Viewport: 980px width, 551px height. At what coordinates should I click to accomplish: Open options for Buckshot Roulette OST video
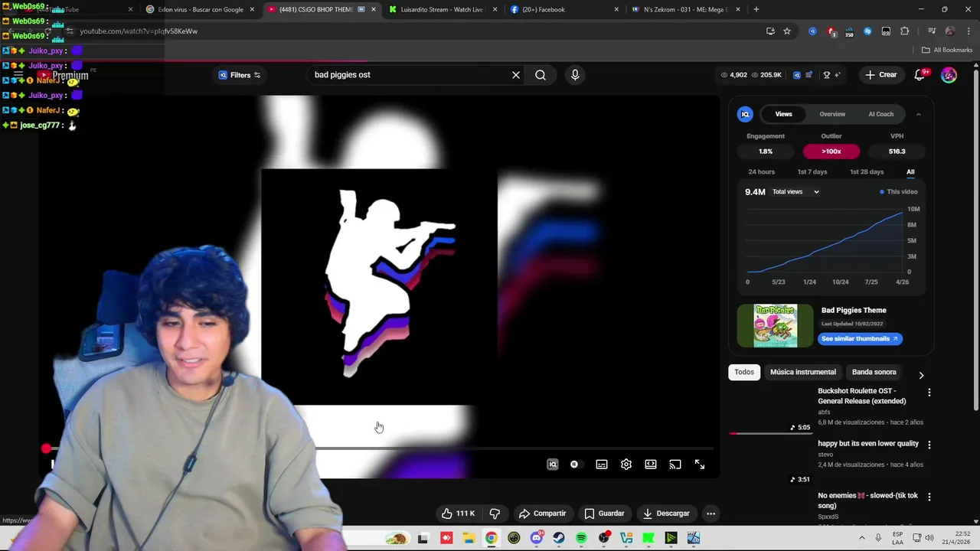(929, 393)
